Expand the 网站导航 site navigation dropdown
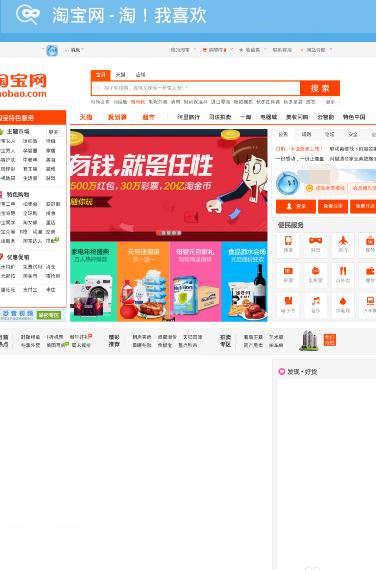This screenshot has width=376, height=570. [x=316, y=50]
